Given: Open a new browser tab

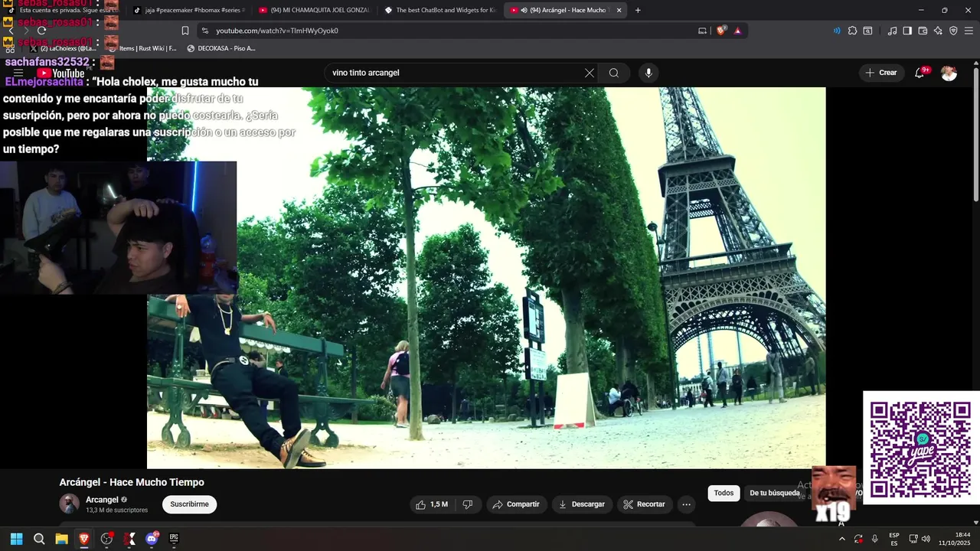Looking at the screenshot, I should pos(638,10).
